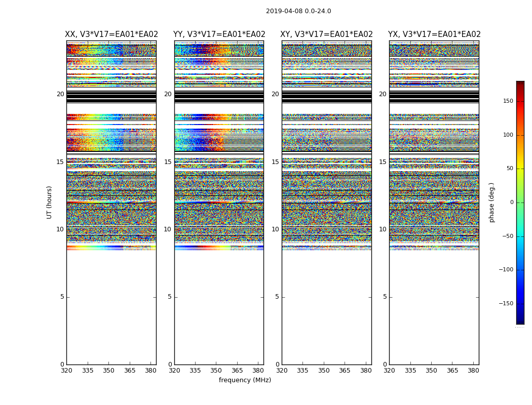
Task: Click the 50 tick on the colorbar
Action: pyautogui.click(x=510, y=169)
